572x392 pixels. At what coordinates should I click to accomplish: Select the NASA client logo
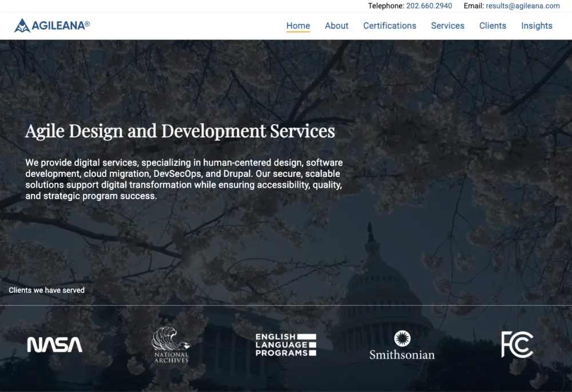coord(54,344)
